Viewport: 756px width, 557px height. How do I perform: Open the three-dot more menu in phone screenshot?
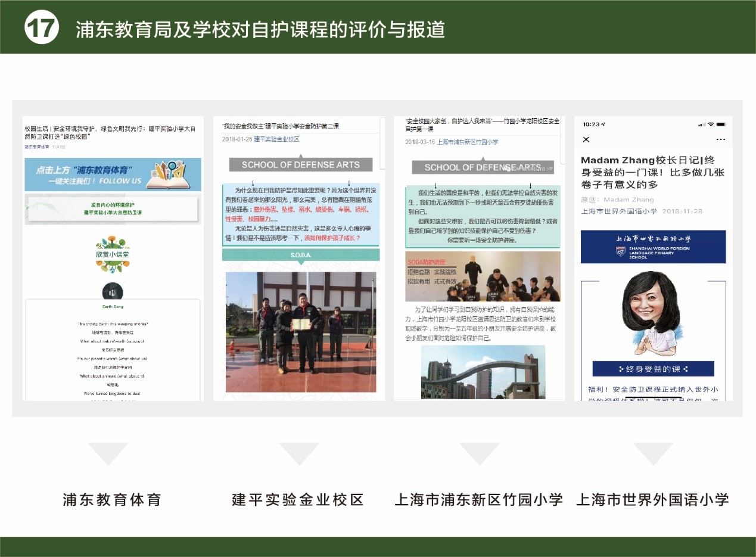(721, 139)
